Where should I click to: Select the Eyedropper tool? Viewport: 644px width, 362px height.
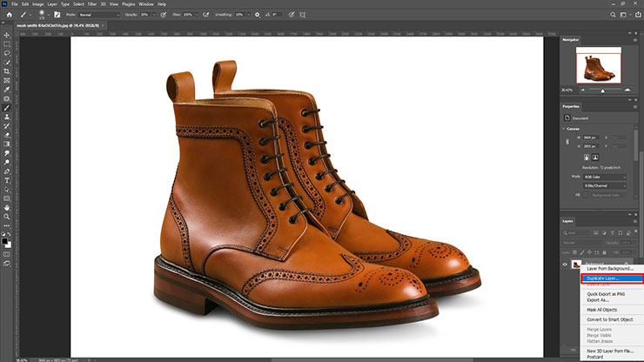click(x=7, y=89)
